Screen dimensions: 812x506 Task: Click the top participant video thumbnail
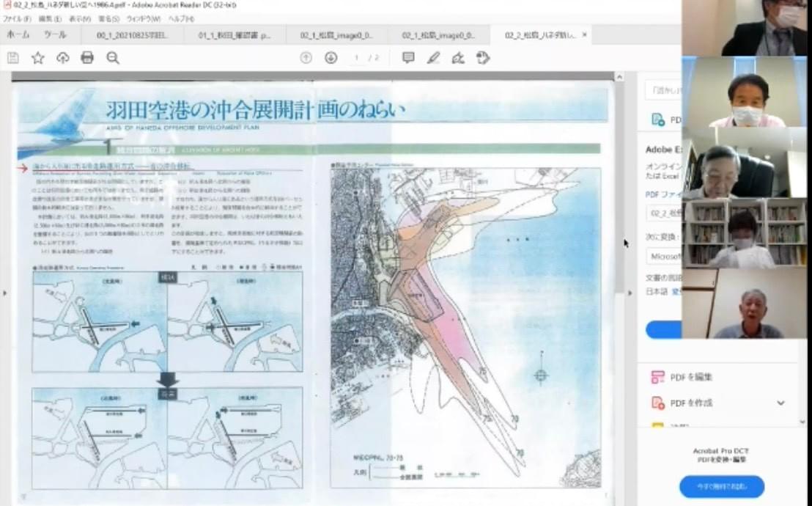point(744,27)
